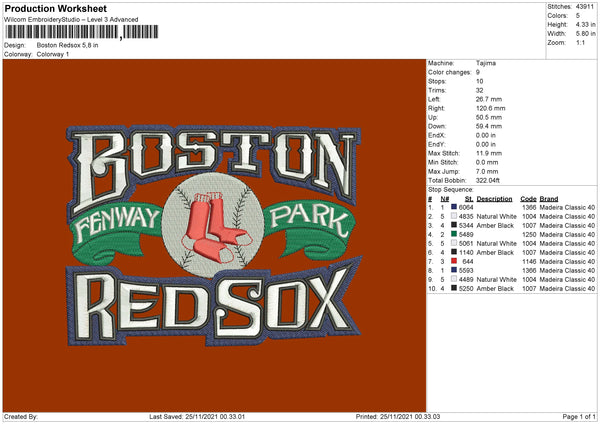This screenshot has width=600, height=424.
Task: Click stitch count '4489' in stop row 9
Action: [466, 280]
